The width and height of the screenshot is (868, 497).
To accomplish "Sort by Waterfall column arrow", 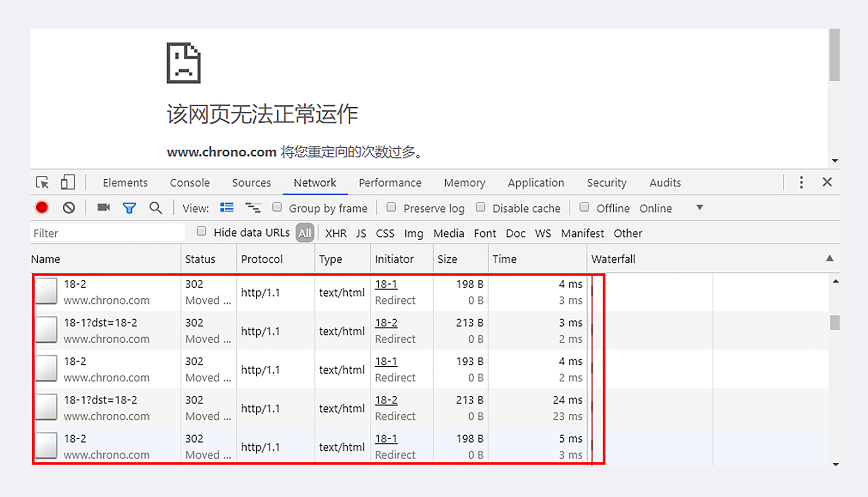I will click(829, 258).
